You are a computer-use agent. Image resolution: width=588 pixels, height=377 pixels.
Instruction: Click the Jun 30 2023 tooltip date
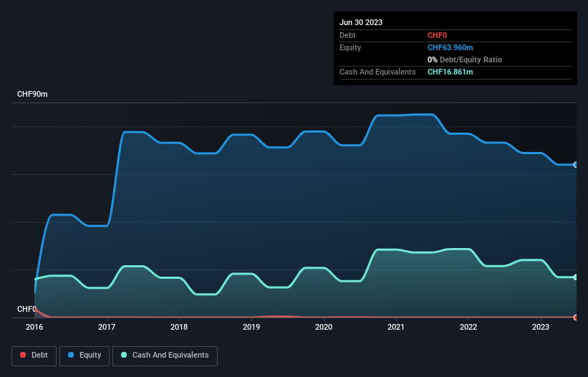361,22
